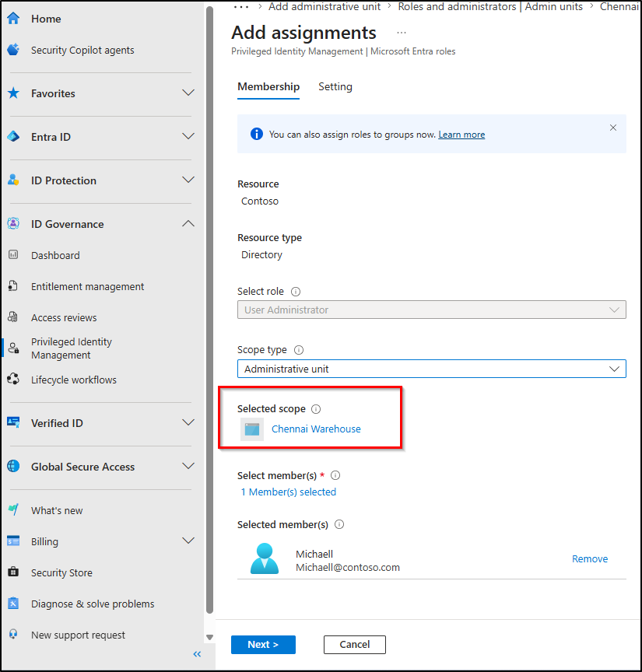The height and width of the screenshot is (672, 642).
Task: Expand the ID Protection section
Action: (x=188, y=180)
